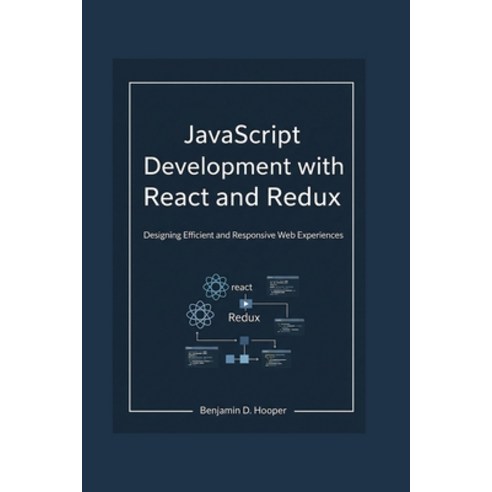Click the atom logo beside "react" label
This screenshot has height=492, width=492.
pos(216,287)
